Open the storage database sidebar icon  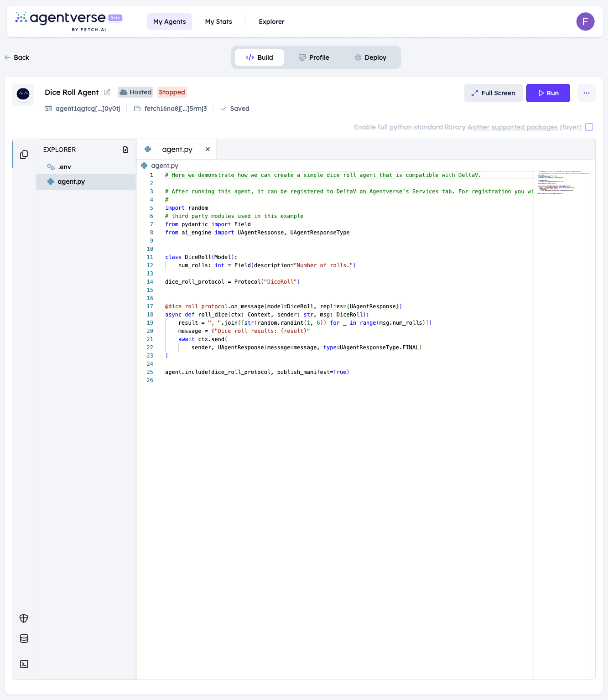(24, 638)
